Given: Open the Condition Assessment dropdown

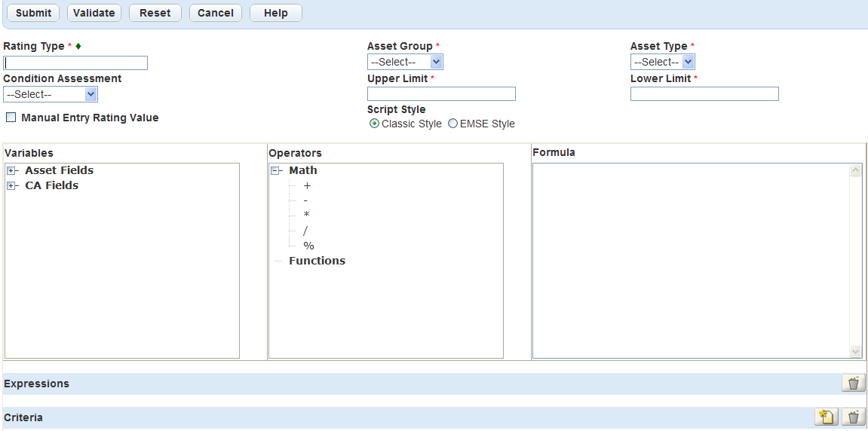Looking at the screenshot, I should pyautogui.click(x=51, y=94).
